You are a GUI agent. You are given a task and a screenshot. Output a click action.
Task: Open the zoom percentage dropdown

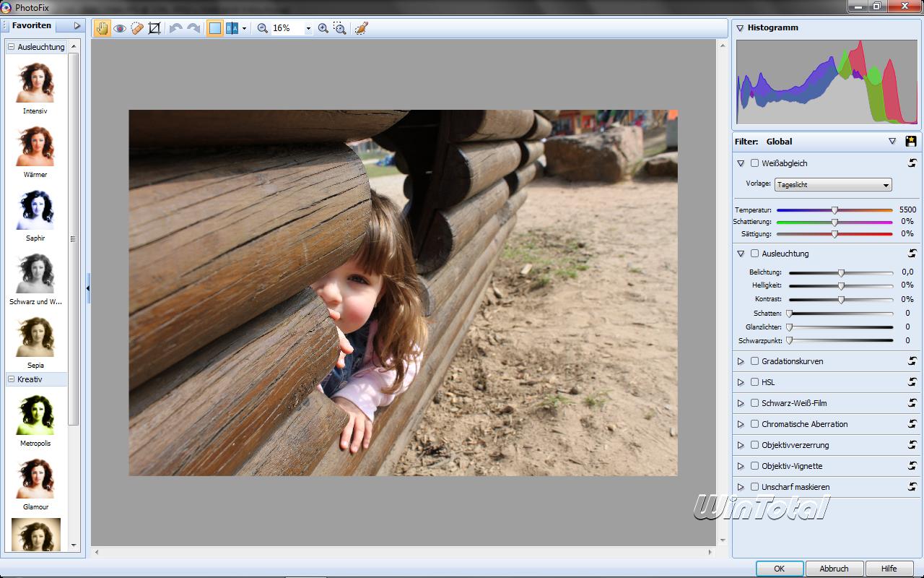click(x=308, y=28)
